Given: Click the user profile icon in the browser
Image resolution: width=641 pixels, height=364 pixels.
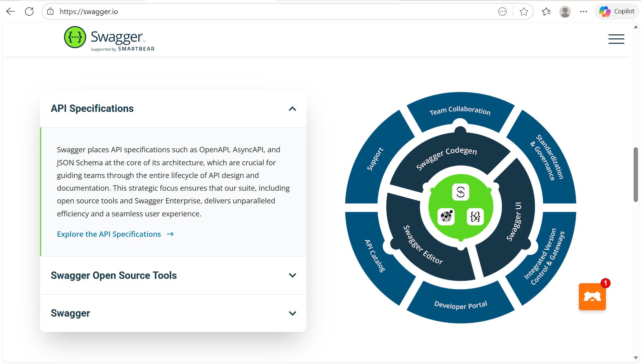Looking at the screenshot, I should click(565, 11).
